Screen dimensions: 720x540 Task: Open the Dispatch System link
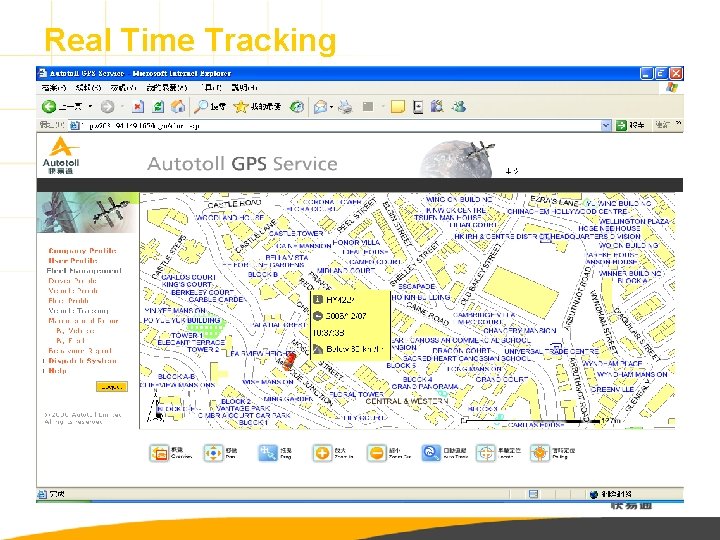(x=82, y=361)
